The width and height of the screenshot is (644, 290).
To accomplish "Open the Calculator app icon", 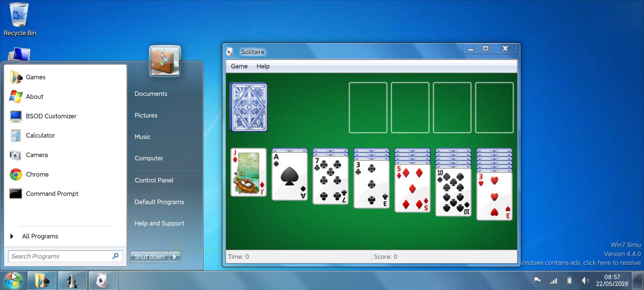I will pyautogui.click(x=16, y=135).
